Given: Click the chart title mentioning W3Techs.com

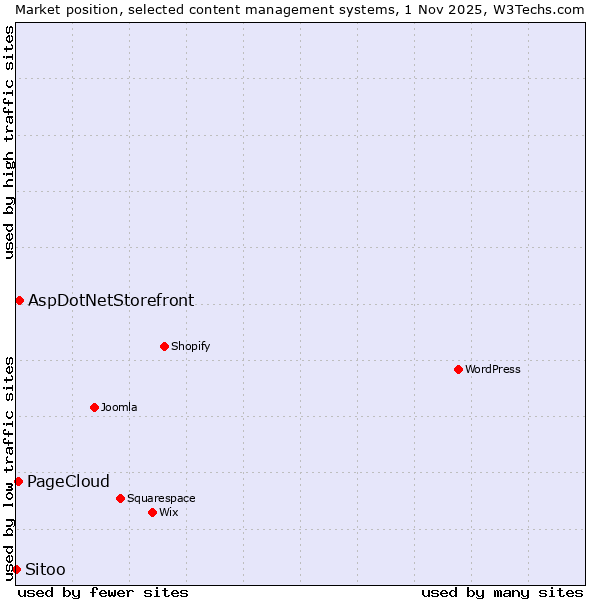Looking at the screenshot, I should pos(300,9).
